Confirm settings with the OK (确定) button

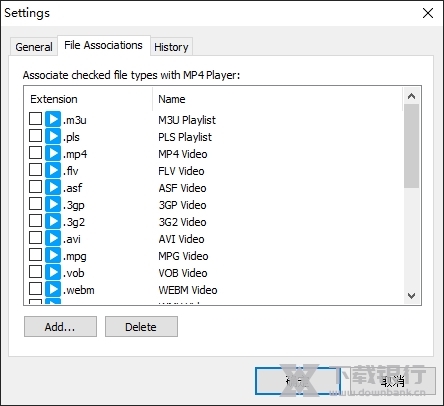pos(297,381)
